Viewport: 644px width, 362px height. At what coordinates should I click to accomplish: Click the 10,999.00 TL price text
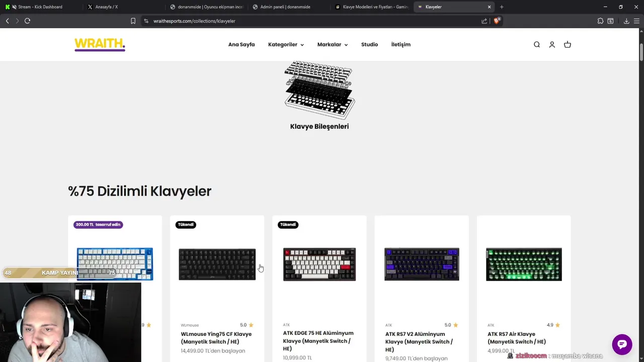[x=297, y=357]
